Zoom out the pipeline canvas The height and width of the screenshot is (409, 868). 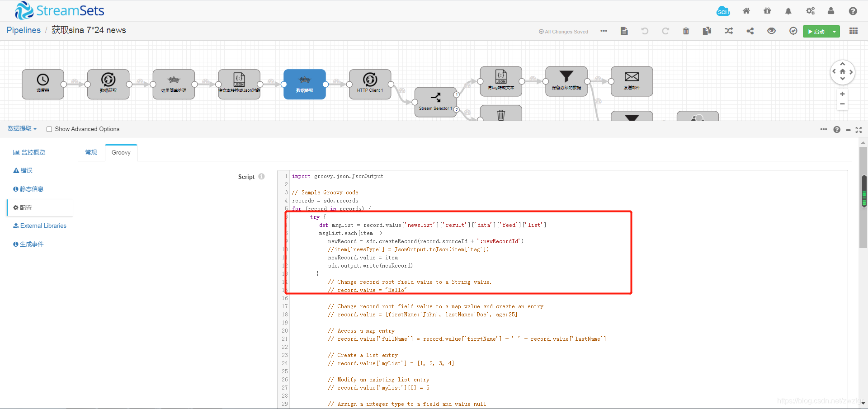[842, 104]
